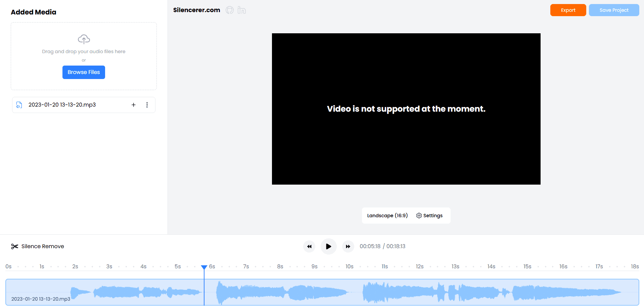Viewport: 644px width, 307px height.
Task: Click the scissors Silence Remove icon
Action: click(x=14, y=246)
